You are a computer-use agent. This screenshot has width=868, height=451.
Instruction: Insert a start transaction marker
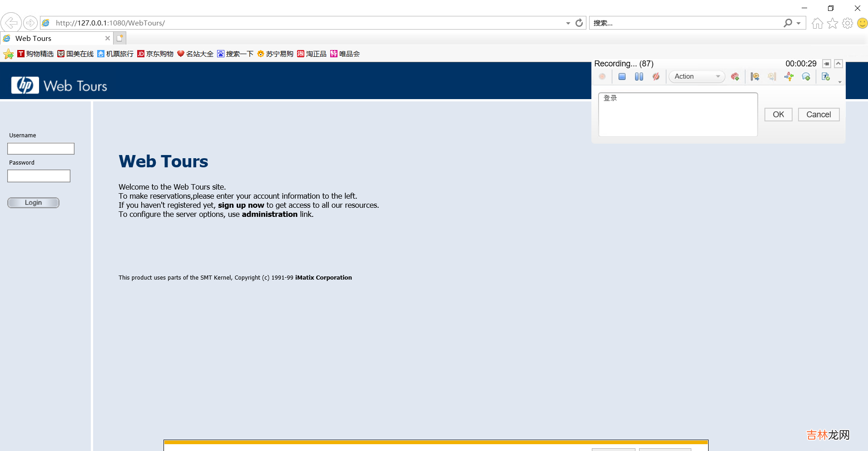click(x=755, y=77)
